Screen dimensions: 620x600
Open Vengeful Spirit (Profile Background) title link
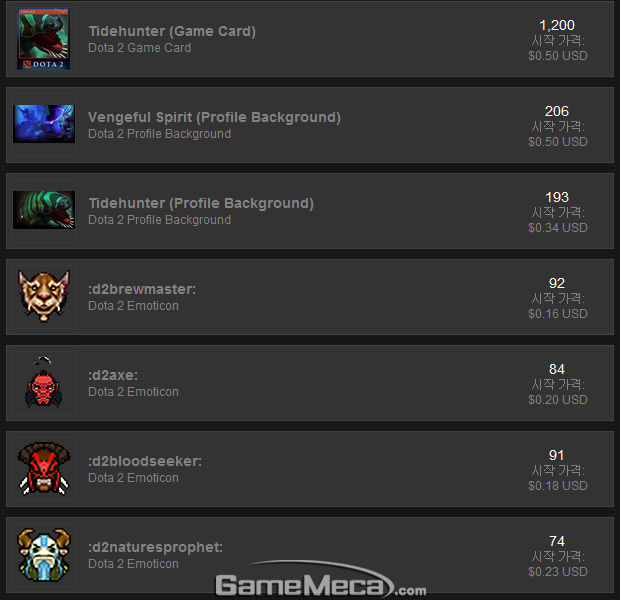click(x=214, y=117)
